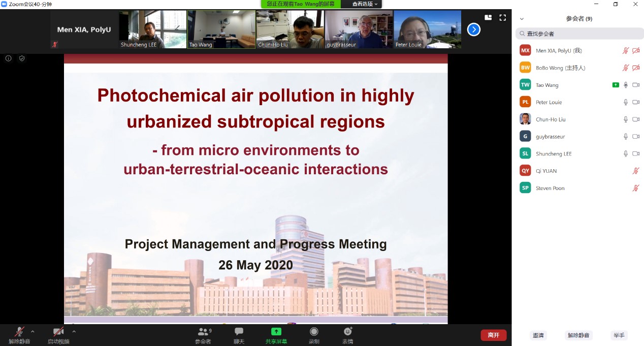Screen dimensions: 644x346
Task: Click the share screen (共享屏幕) icon
Action: (x=276, y=332)
